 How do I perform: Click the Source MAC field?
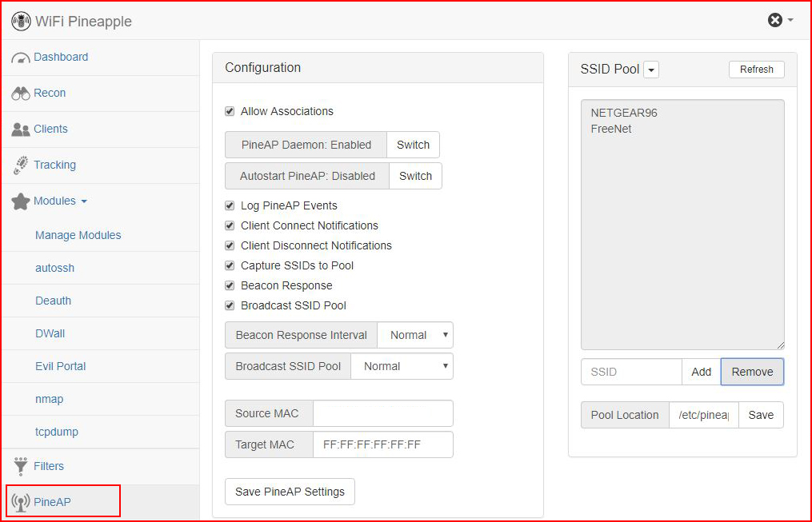coord(383,413)
